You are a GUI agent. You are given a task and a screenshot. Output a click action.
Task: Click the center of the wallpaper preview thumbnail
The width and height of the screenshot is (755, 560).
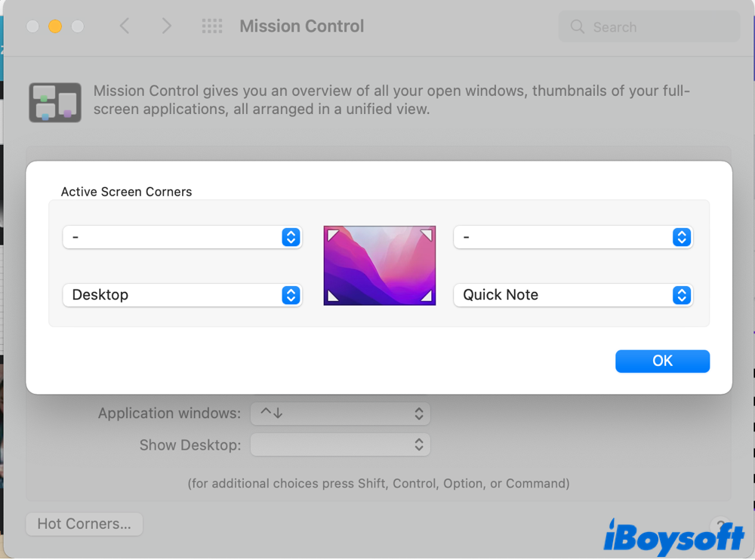click(x=380, y=266)
